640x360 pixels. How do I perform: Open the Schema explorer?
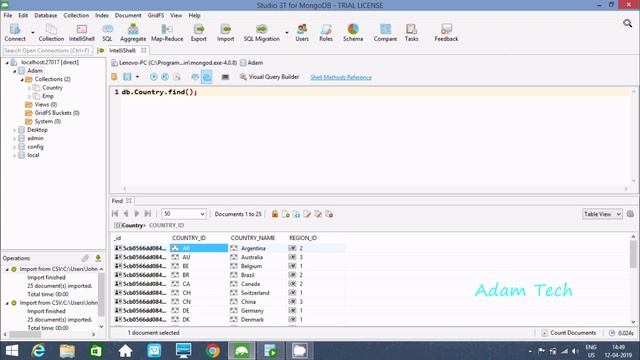coord(353,33)
